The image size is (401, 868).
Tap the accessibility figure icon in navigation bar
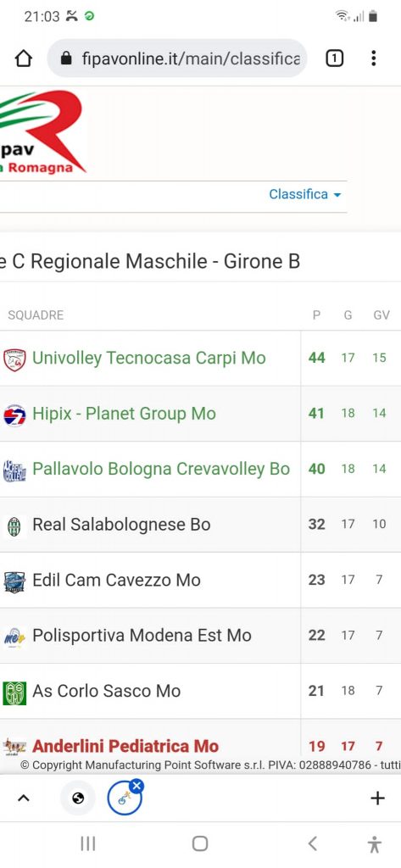tap(375, 843)
